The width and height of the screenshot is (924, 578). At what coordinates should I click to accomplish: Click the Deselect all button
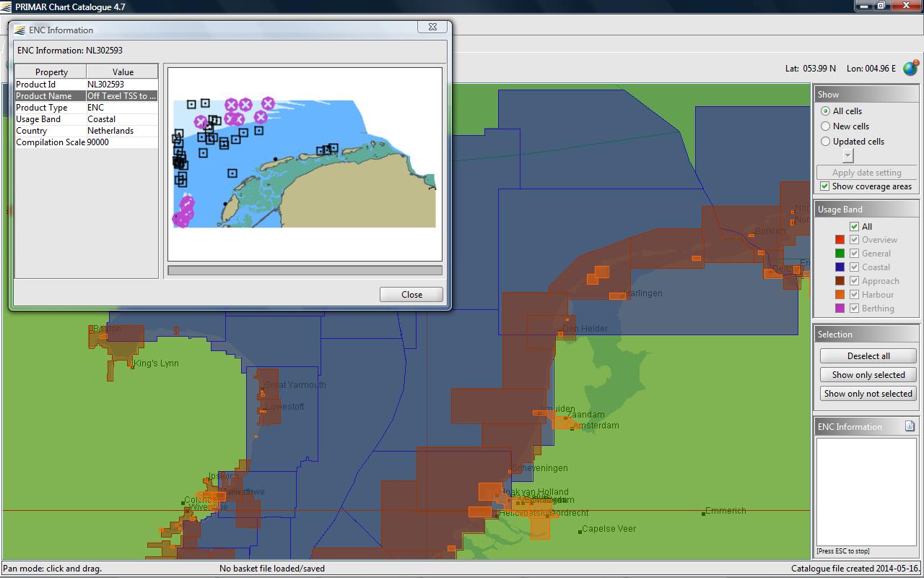[x=868, y=356]
